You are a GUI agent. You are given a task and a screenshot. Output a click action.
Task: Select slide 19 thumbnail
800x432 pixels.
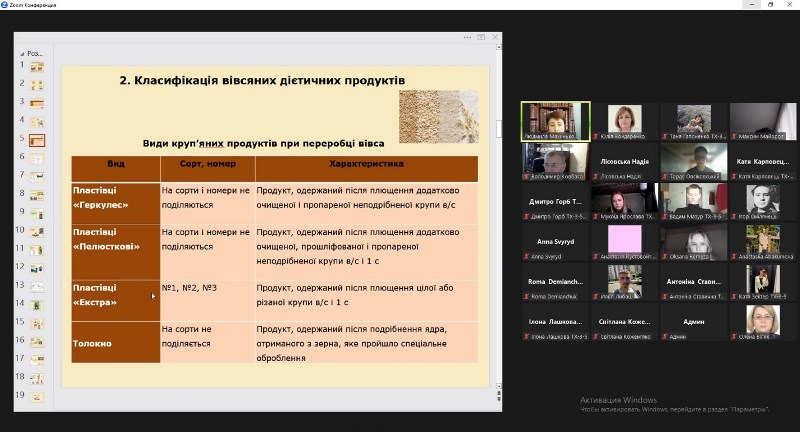coord(37,397)
